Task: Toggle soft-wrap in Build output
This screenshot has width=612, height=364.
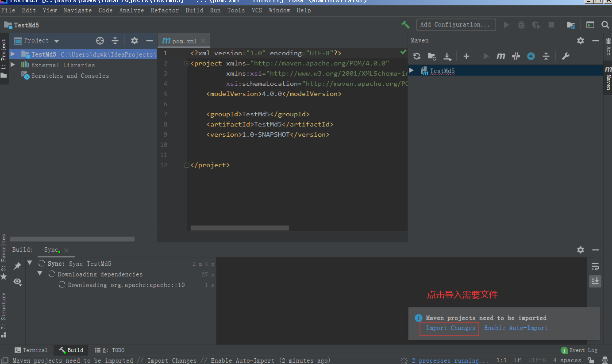Action: pyautogui.click(x=595, y=266)
